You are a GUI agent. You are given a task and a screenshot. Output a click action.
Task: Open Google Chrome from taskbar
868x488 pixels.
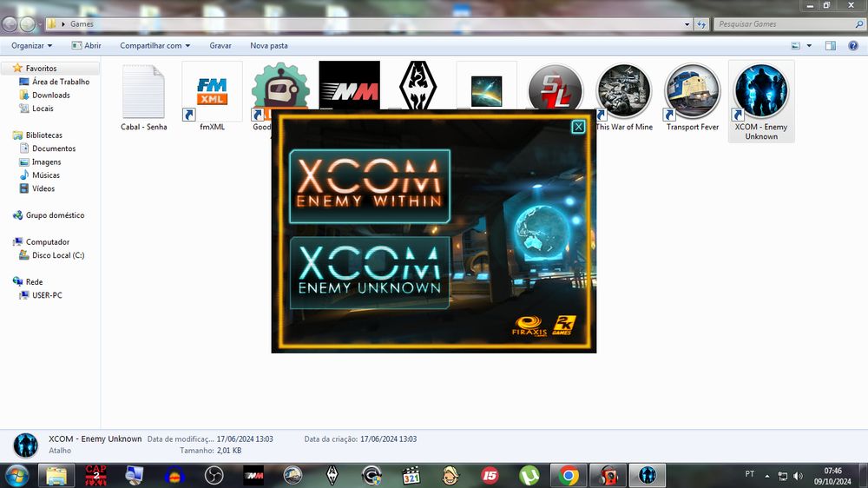[x=568, y=475]
